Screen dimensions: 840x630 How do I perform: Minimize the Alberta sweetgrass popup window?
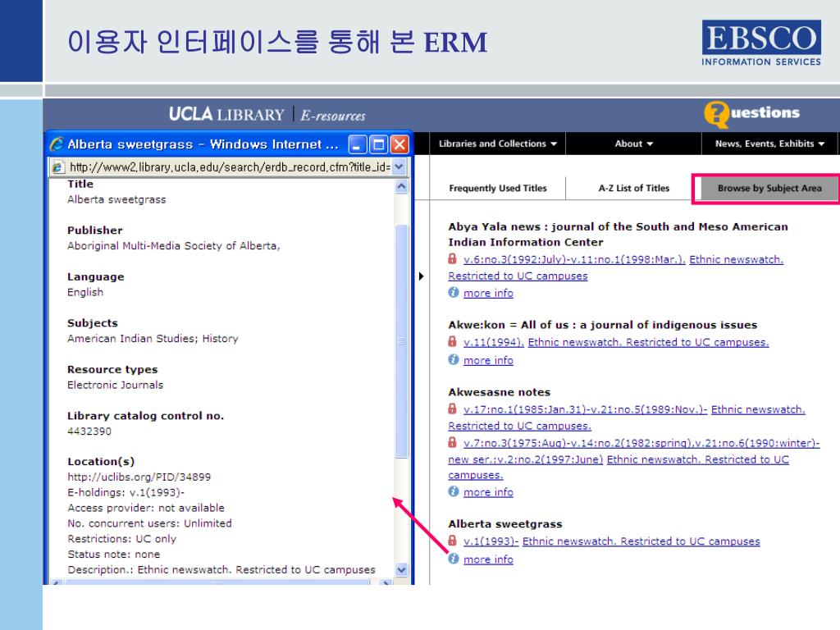358,144
